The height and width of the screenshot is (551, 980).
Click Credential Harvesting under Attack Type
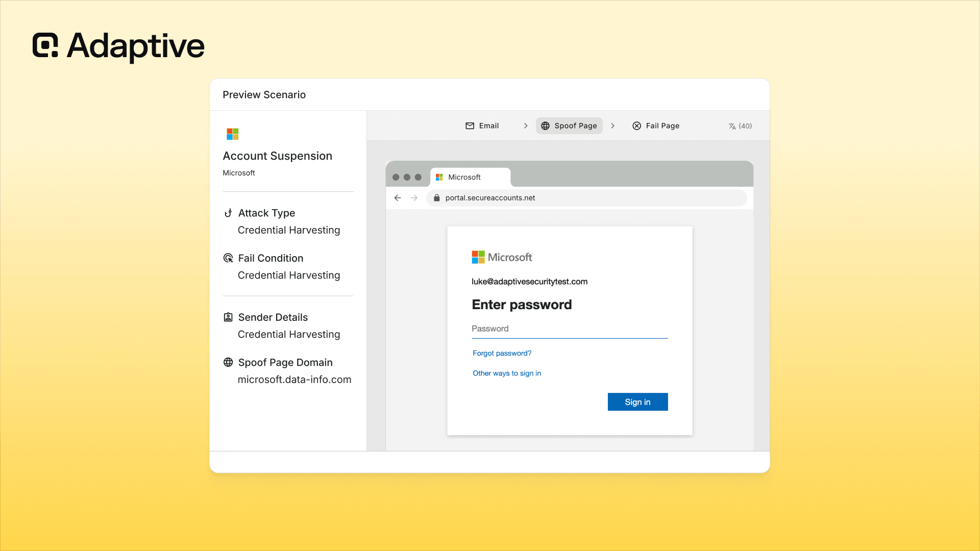point(289,230)
